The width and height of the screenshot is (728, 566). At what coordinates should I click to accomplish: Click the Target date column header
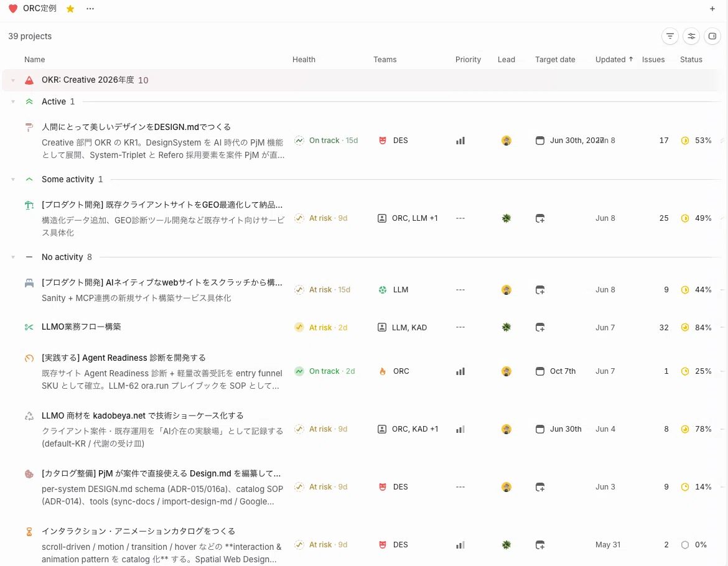(x=555, y=59)
